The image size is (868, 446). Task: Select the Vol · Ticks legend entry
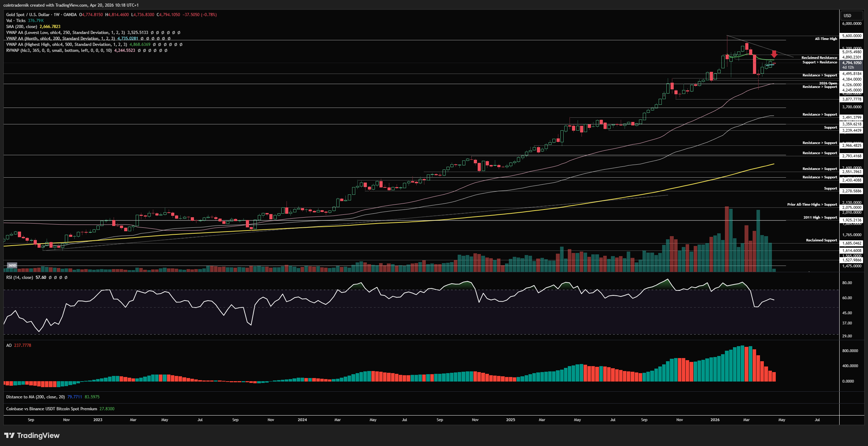[16, 21]
